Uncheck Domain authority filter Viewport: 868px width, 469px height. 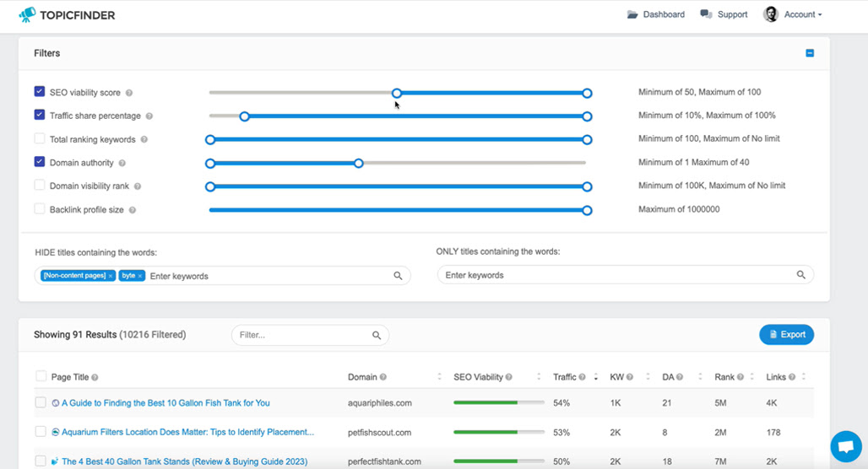click(x=40, y=161)
